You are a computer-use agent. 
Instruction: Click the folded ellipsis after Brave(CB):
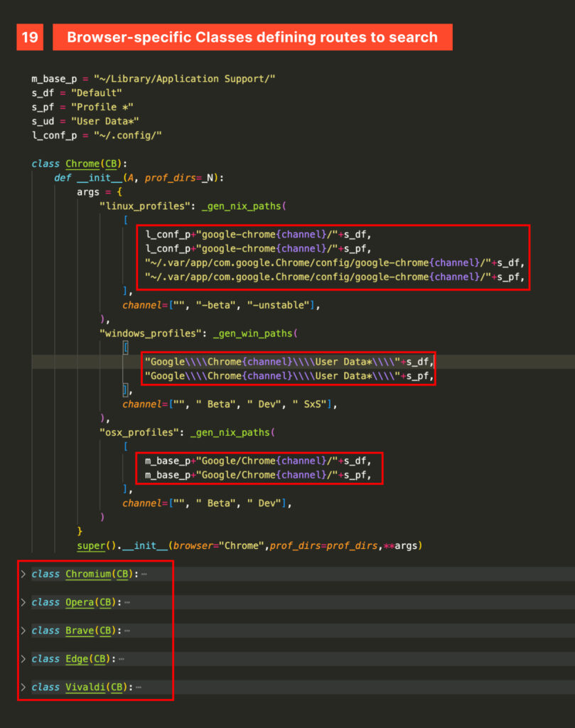(127, 631)
